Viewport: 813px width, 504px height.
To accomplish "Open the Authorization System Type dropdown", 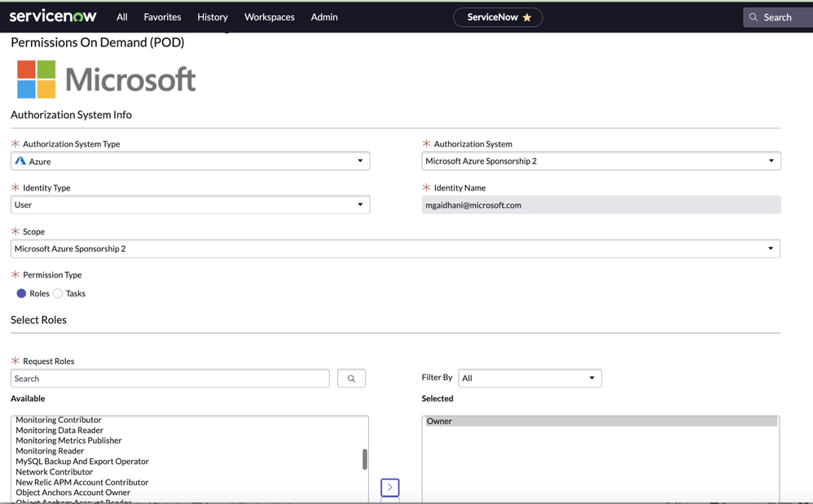I will coord(359,160).
